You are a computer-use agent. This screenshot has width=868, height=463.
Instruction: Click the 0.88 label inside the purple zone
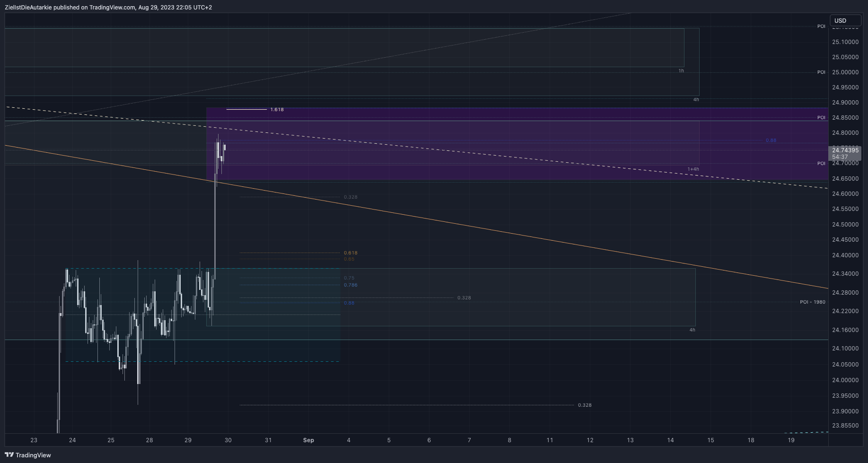tap(771, 140)
